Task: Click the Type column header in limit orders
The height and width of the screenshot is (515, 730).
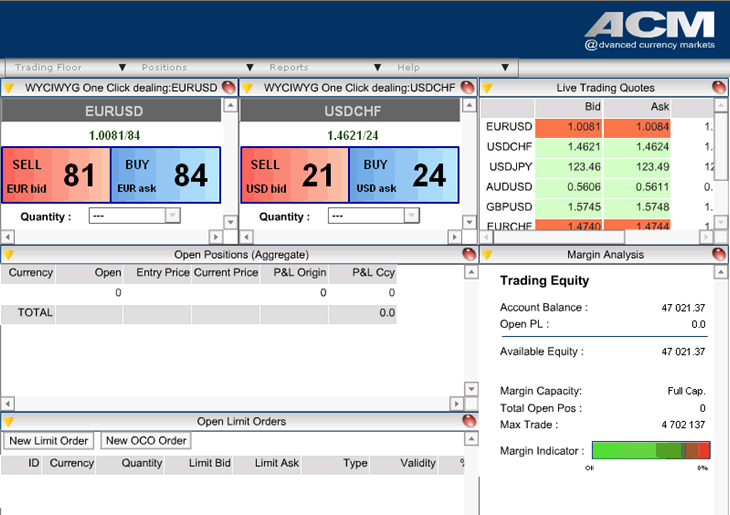Action: tap(336, 463)
